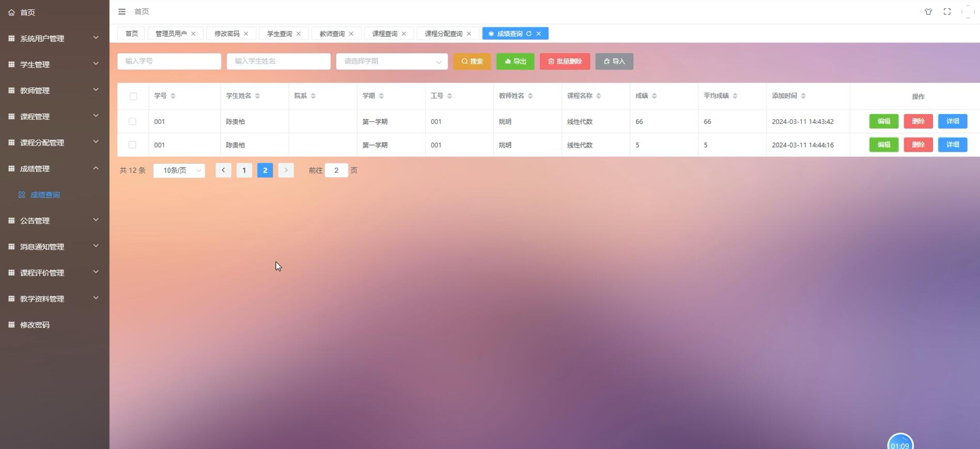Click the user avatar circle
This screenshot has height=449, width=980.
968,11
